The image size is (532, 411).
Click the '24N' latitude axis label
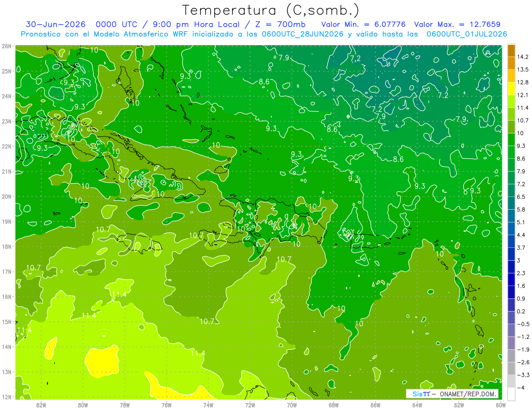point(6,96)
